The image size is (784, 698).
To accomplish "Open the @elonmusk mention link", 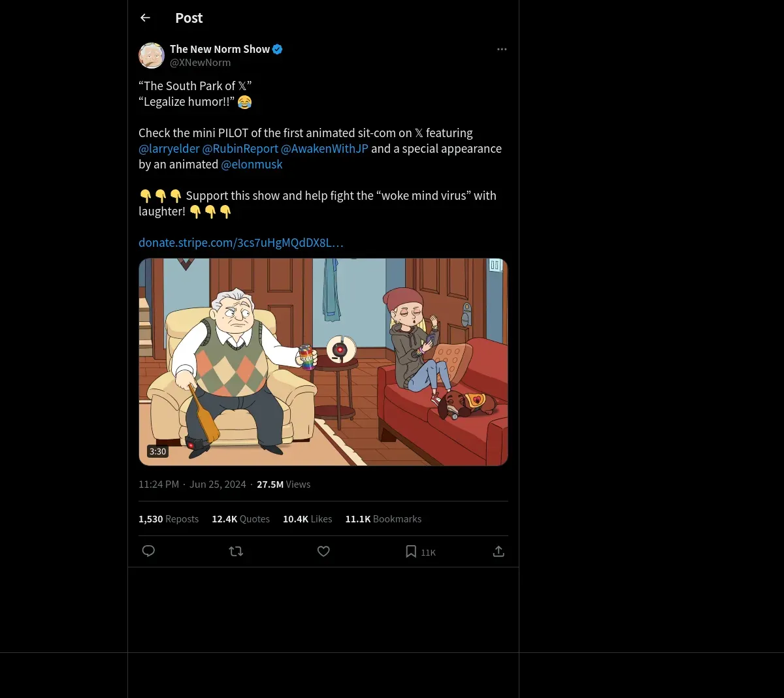I will (252, 165).
